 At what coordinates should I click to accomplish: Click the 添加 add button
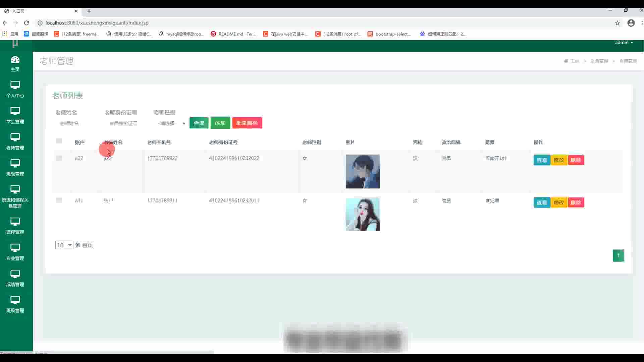tap(220, 123)
